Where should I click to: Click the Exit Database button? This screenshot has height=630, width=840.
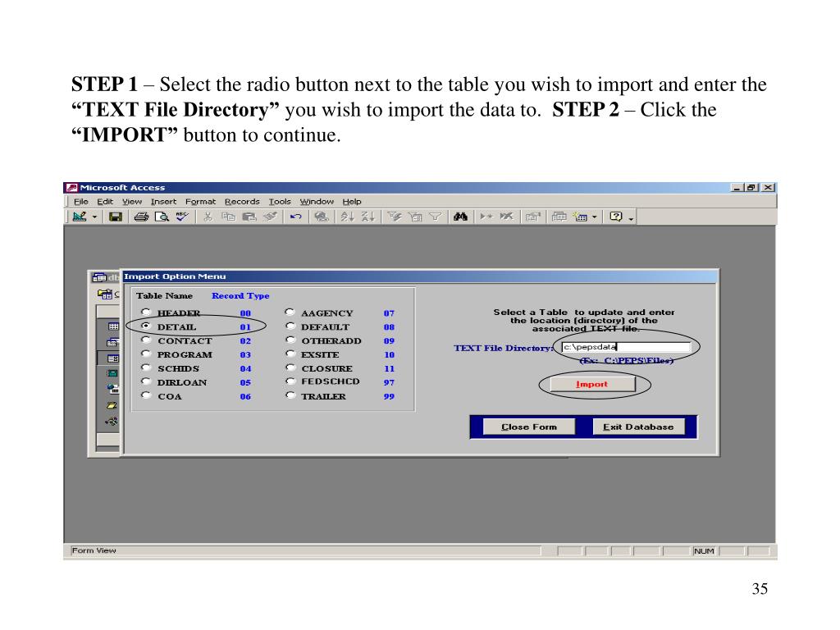638,427
